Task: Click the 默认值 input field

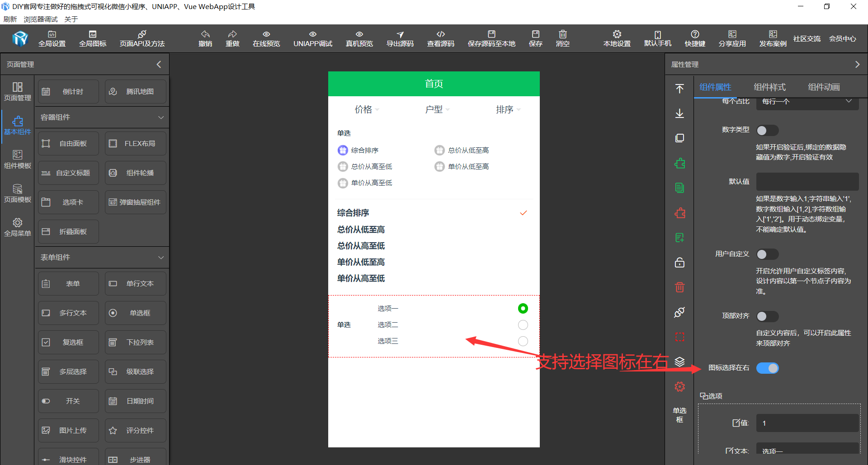Action: tap(807, 182)
